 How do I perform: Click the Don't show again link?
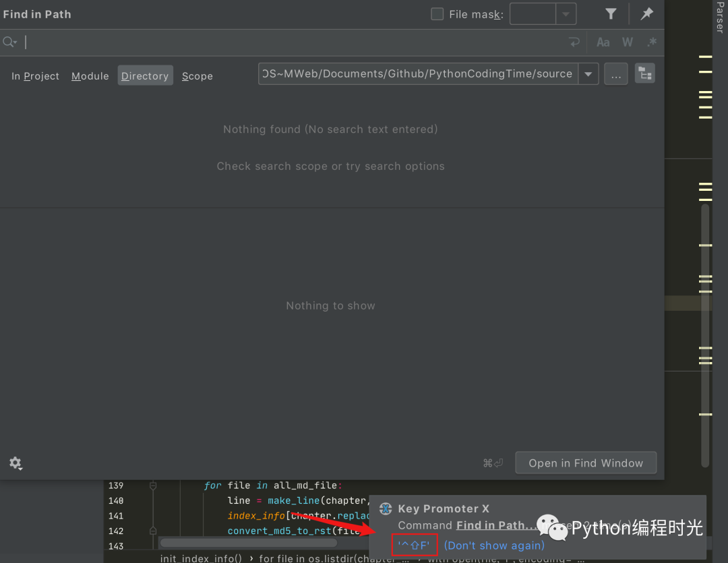[x=494, y=545]
